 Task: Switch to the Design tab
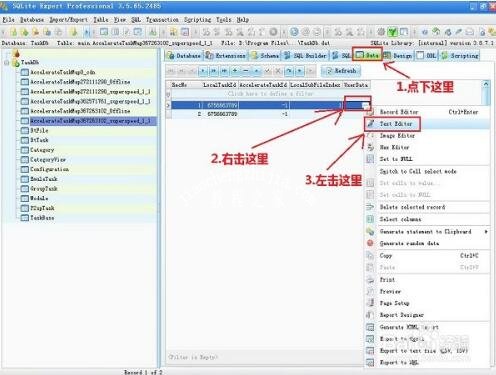(398, 56)
